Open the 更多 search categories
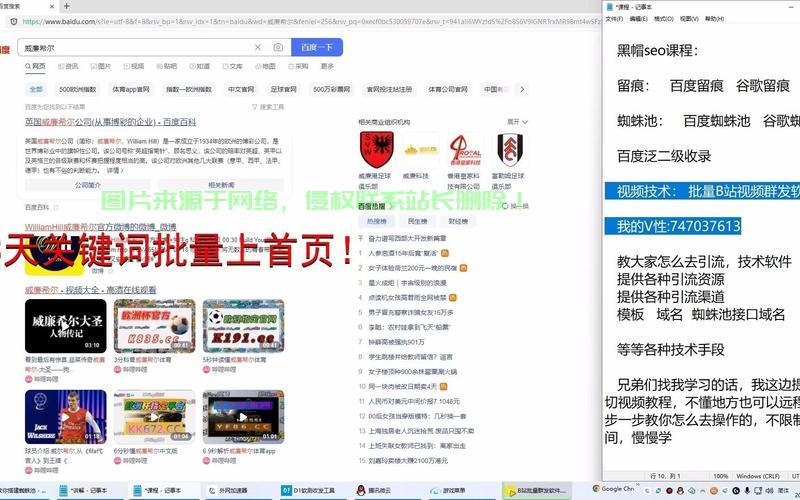 327,66
